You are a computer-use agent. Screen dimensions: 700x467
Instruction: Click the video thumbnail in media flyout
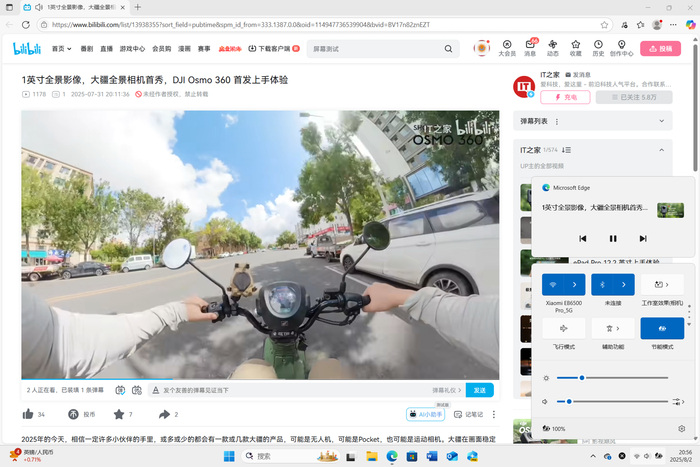coord(670,210)
